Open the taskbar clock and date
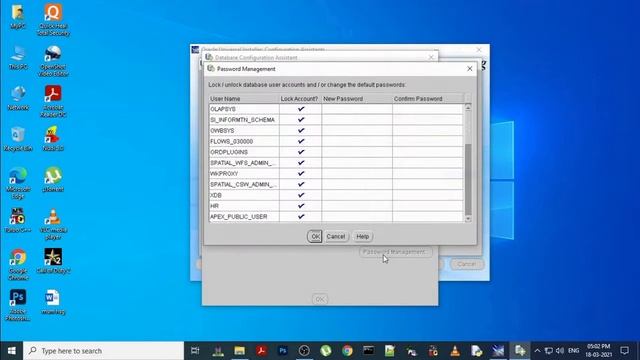Screen dimensions: 640x360 pyautogui.click(x=598, y=351)
